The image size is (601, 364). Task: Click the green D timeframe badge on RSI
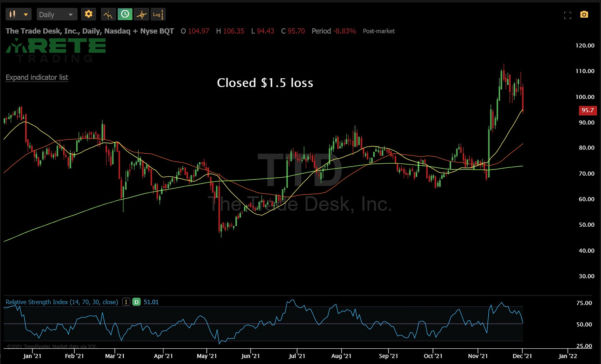coord(137,302)
